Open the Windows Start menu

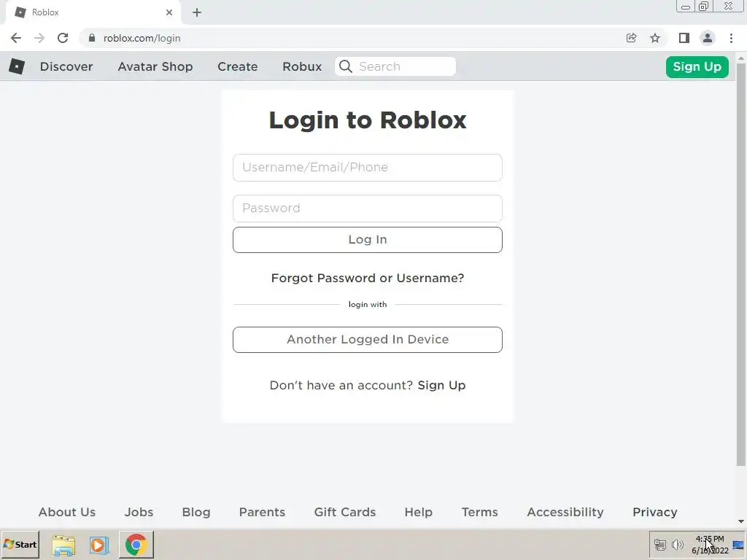pos(20,545)
